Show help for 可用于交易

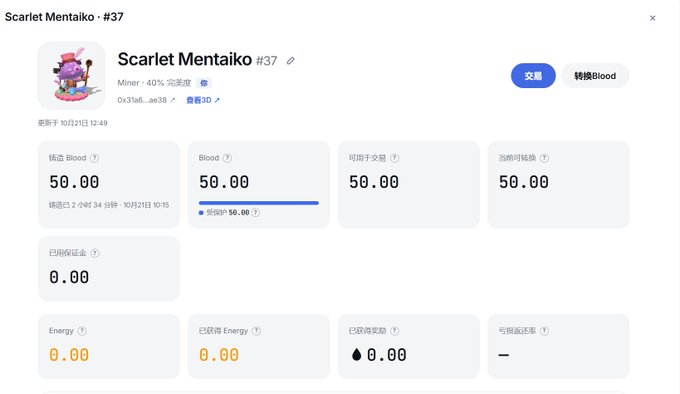[394, 158]
